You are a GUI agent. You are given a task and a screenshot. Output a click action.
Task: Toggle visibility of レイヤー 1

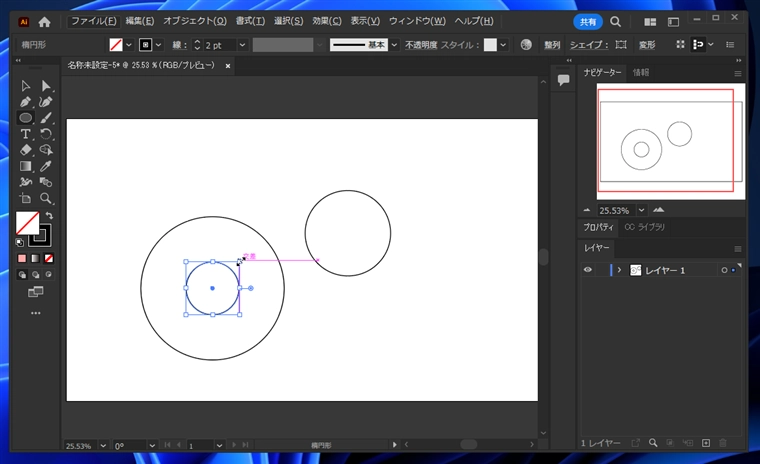587,270
